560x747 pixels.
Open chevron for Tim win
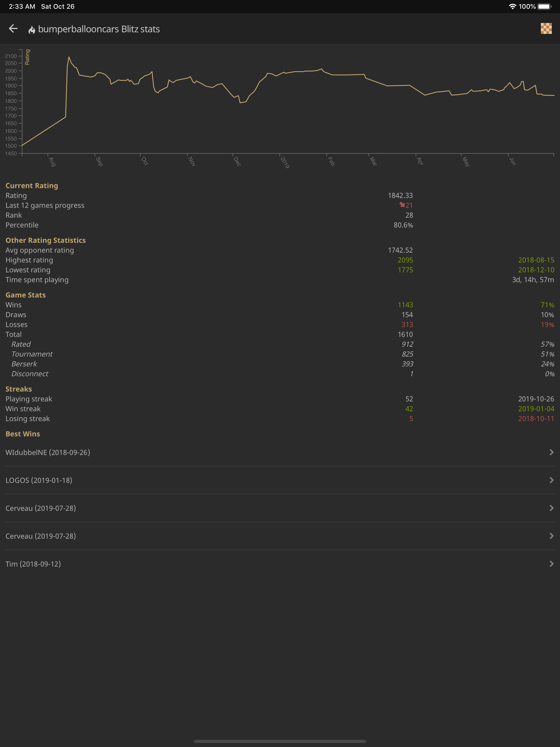[551, 564]
